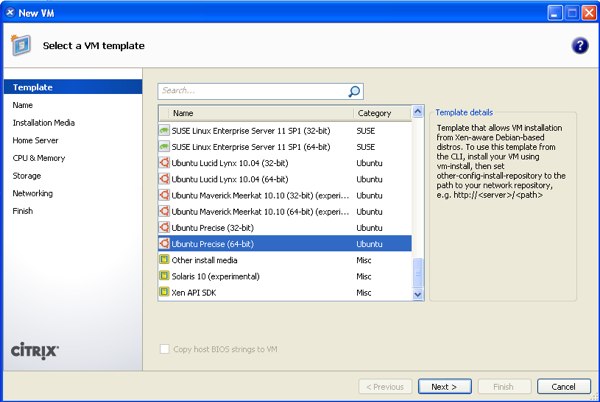Screen dimensions: 600x402
Task: Click the template list scroll up arrow
Action: (418, 112)
